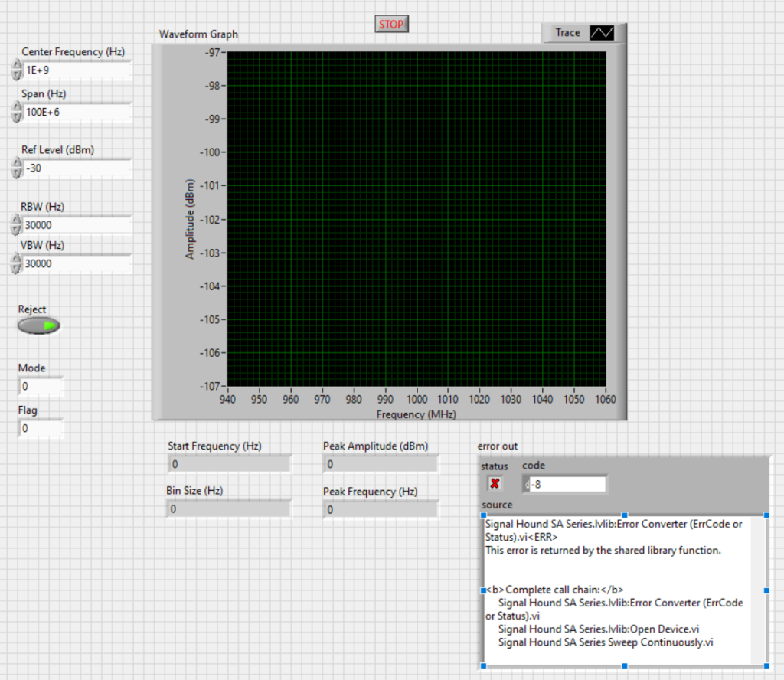
Task: Click Center Frequency increment arrow
Action: [x=15, y=66]
